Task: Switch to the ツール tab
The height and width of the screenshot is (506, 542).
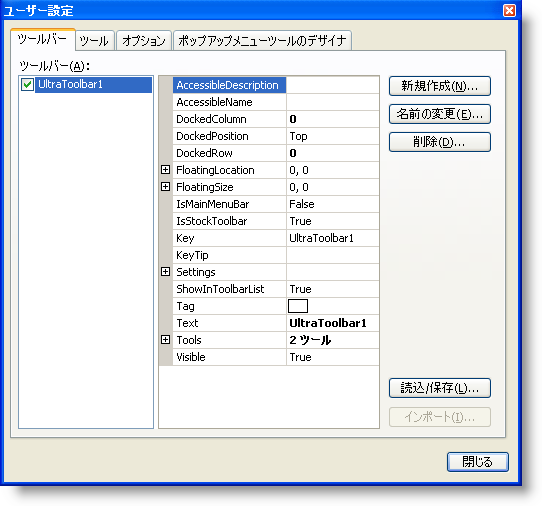Action: coord(94,41)
